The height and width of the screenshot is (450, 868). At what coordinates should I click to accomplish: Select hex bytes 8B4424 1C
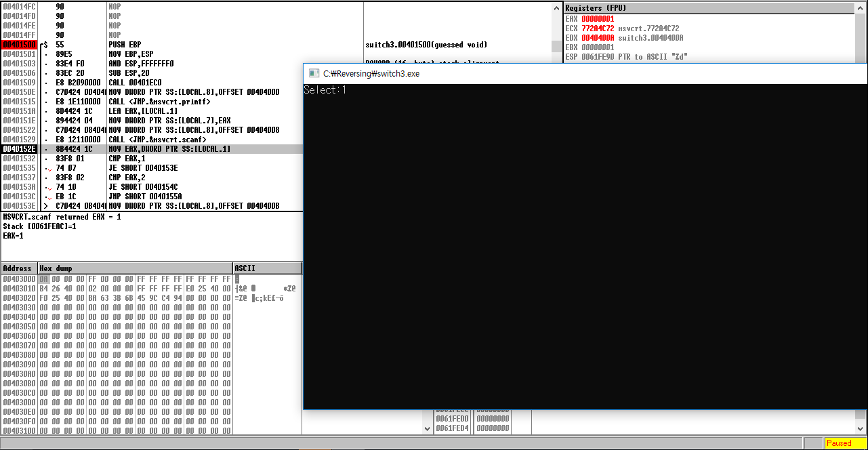point(74,149)
